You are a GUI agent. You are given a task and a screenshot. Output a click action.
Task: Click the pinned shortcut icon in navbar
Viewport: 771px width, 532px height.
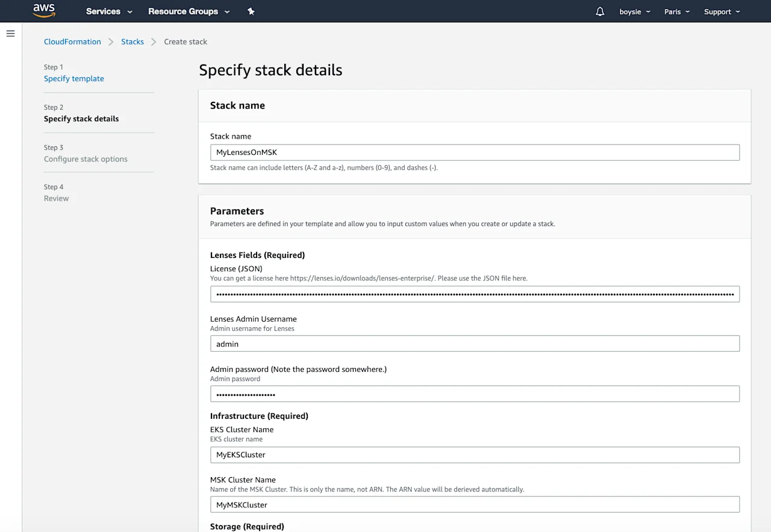(251, 11)
